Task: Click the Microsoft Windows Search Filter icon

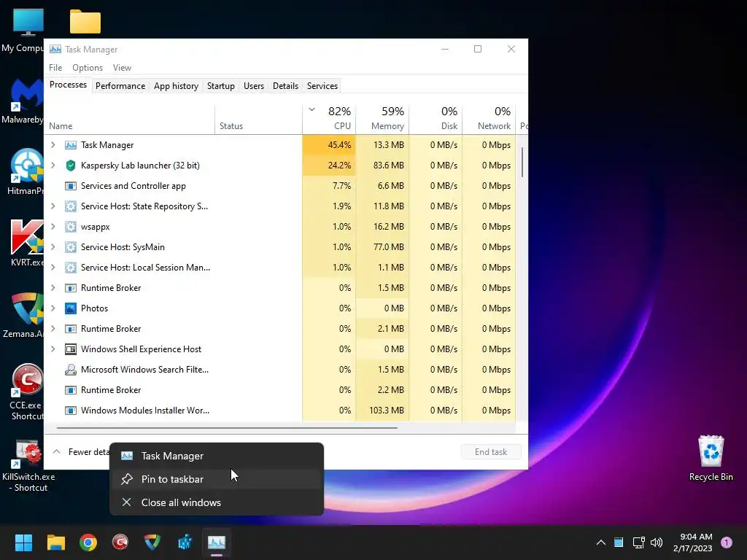Action: (71, 370)
